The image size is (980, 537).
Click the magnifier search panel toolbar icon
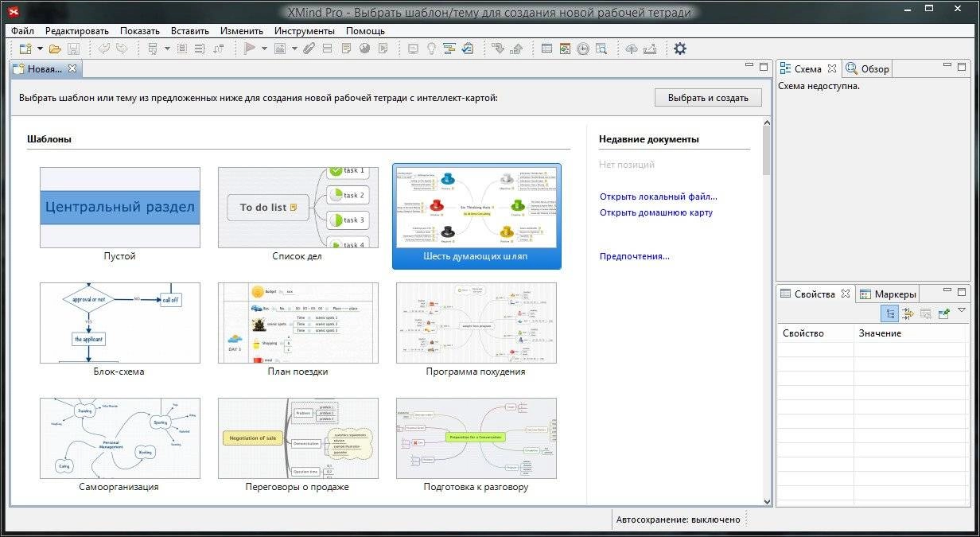pyautogui.click(x=601, y=49)
